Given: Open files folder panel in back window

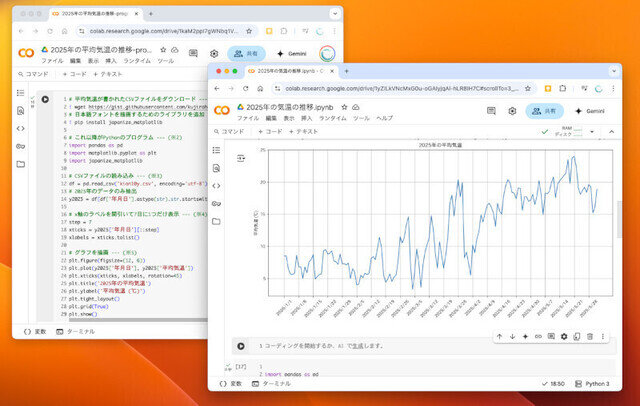Looking at the screenshot, I should 20,164.
